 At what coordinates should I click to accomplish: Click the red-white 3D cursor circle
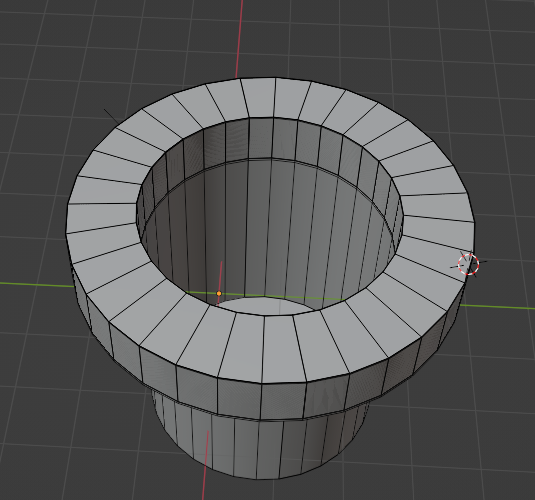pyautogui.click(x=468, y=264)
